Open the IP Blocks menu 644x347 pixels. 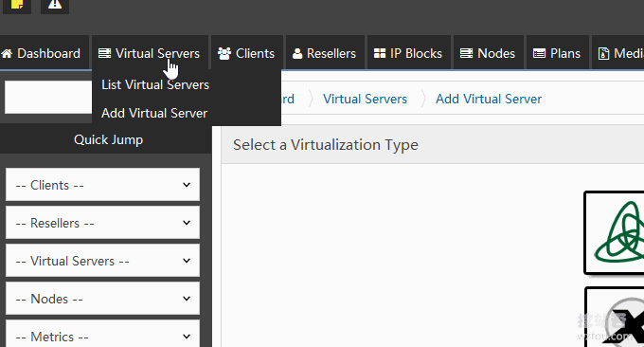point(408,53)
